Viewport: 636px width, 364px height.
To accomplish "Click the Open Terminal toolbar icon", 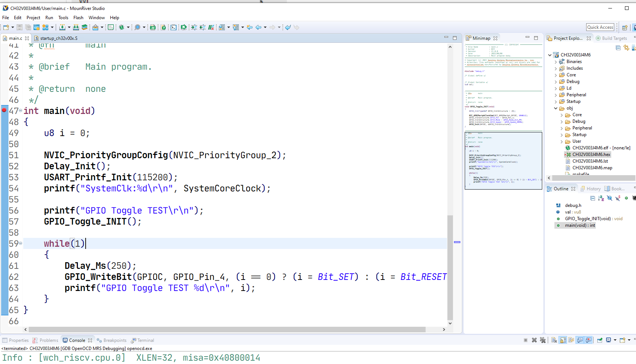I will (173, 27).
